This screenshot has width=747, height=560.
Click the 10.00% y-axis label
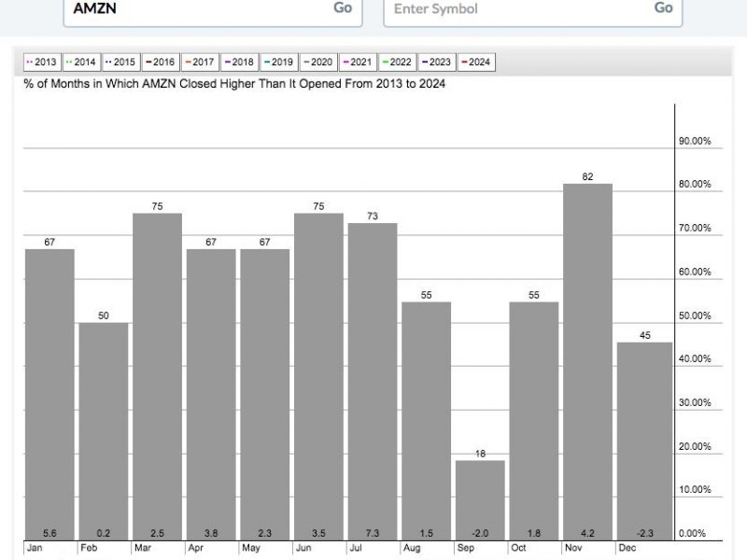pyautogui.click(x=695, y=489)
